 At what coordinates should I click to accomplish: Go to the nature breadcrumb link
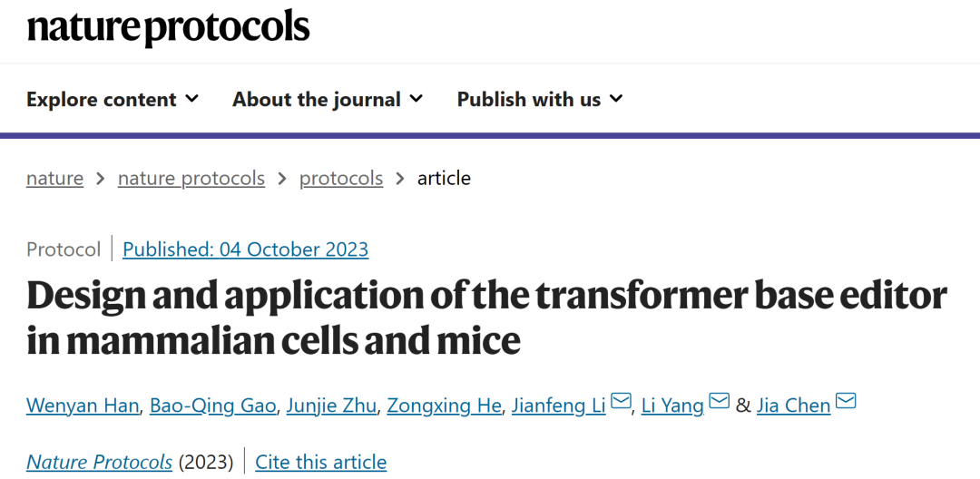pos(55,179)
